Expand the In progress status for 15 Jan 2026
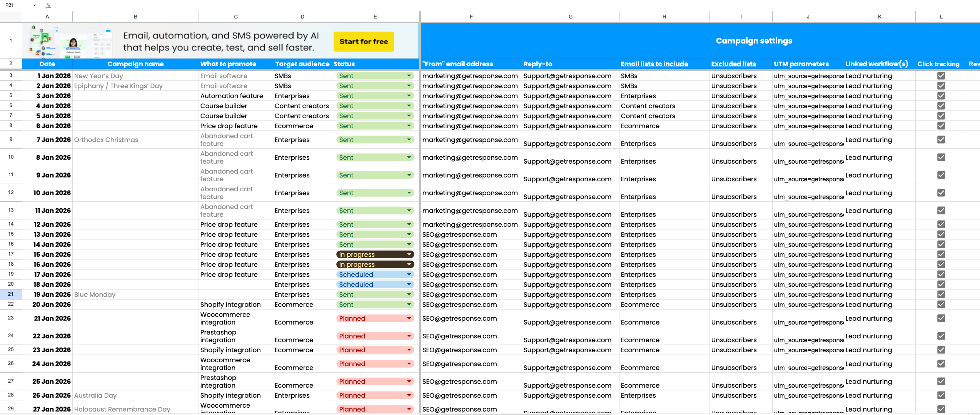The width and height of the screenshot is (980, 415). pos(409,254)
